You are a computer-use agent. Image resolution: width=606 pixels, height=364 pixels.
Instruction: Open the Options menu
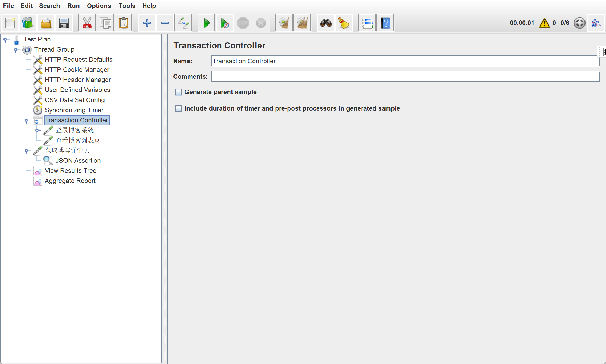click(99, 6)
